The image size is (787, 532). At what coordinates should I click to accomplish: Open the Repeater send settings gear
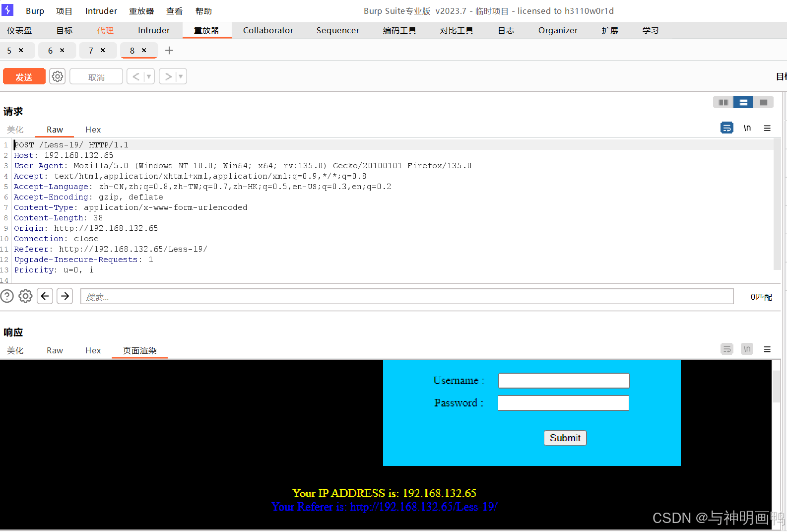[58, 76]
